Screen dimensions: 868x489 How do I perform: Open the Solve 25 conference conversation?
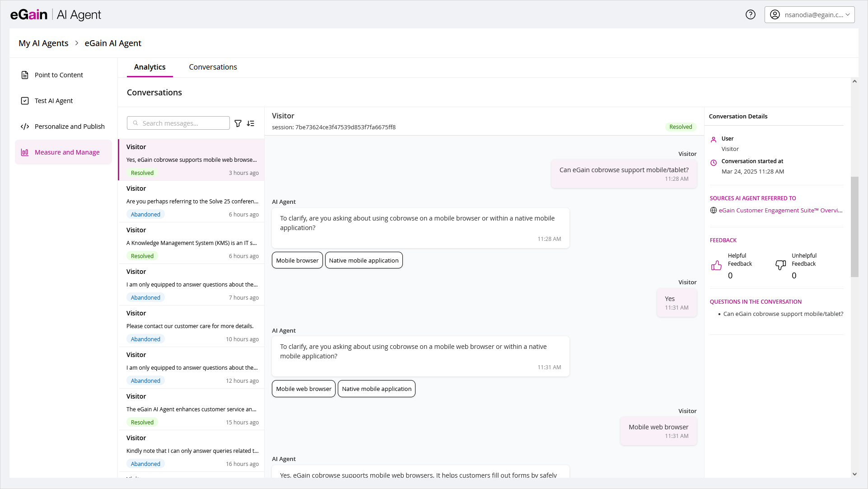192,201
